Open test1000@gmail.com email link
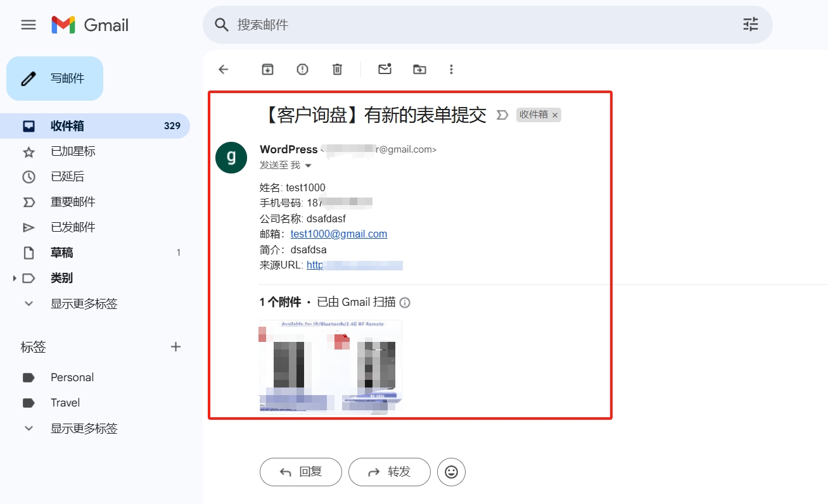Screen dimensions: 828x504 point(339,234)
